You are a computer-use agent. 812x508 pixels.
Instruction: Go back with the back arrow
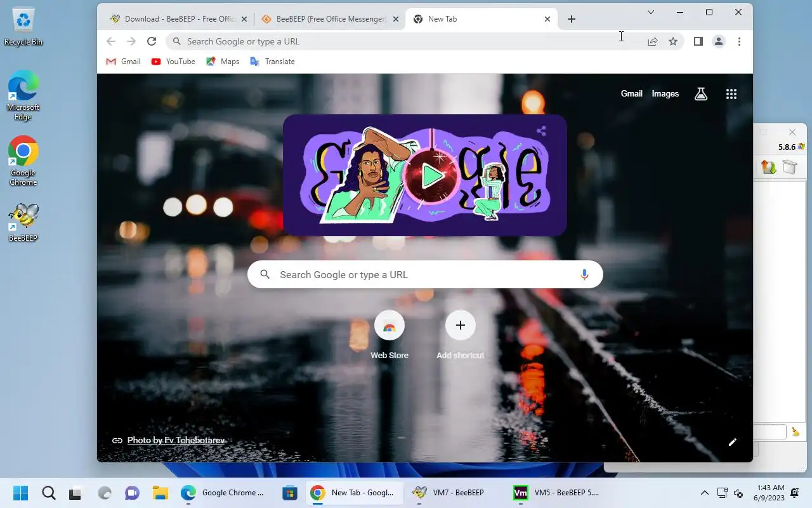[x=111, y=41]
